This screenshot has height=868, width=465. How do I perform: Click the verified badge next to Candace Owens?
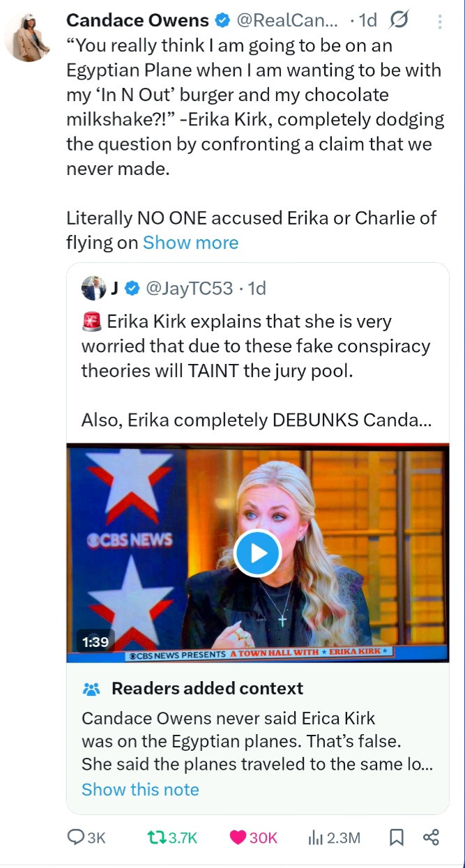pyautogui.click(x=222, y=21)
